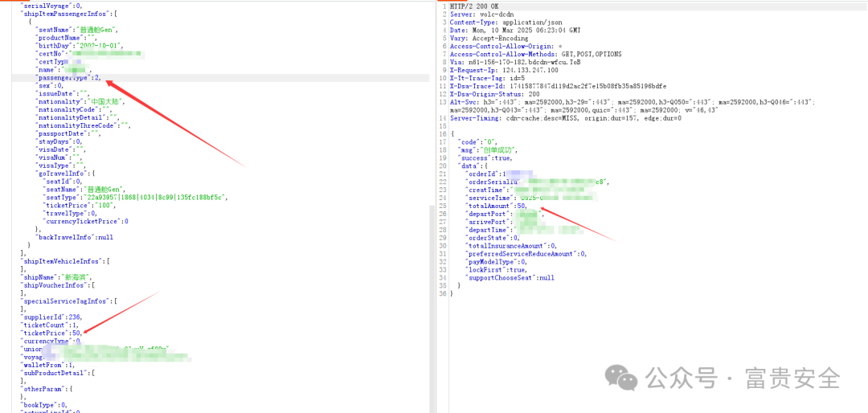Click the Date header in the response
The width and height of the screenshot is (868, 413).
click(516, 30)
